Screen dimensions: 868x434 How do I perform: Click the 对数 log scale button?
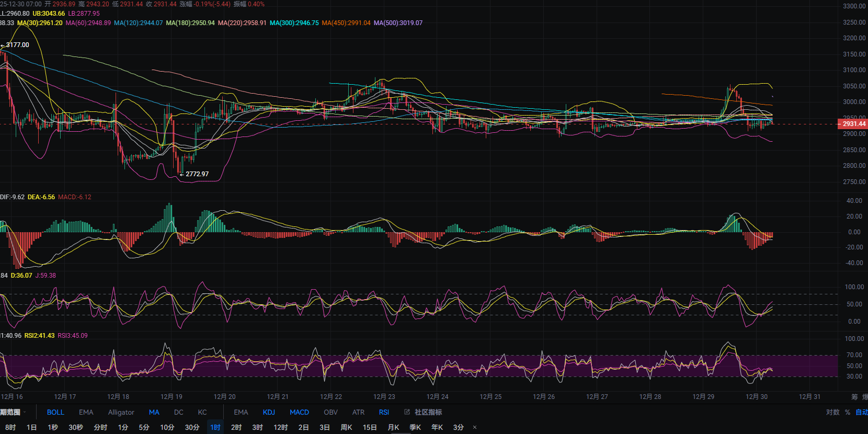click(832, 412)
